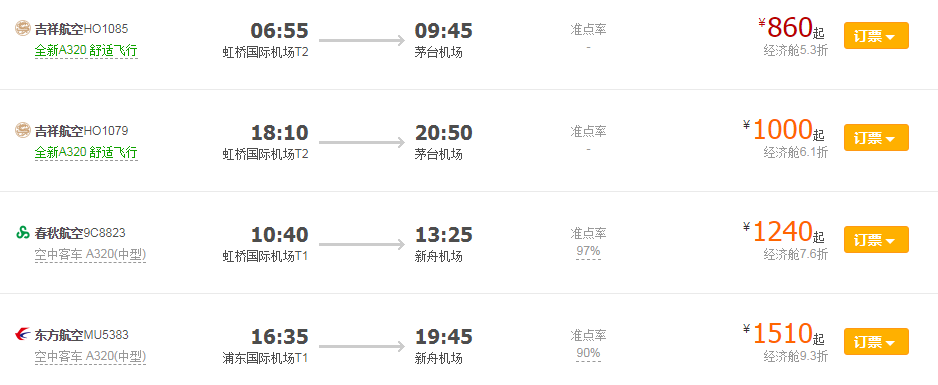This screenshot has height=385, width=938.
Task: Click 空中客车 A320(中型) under 春秋航空 9C8823
Action: point(90,255)
